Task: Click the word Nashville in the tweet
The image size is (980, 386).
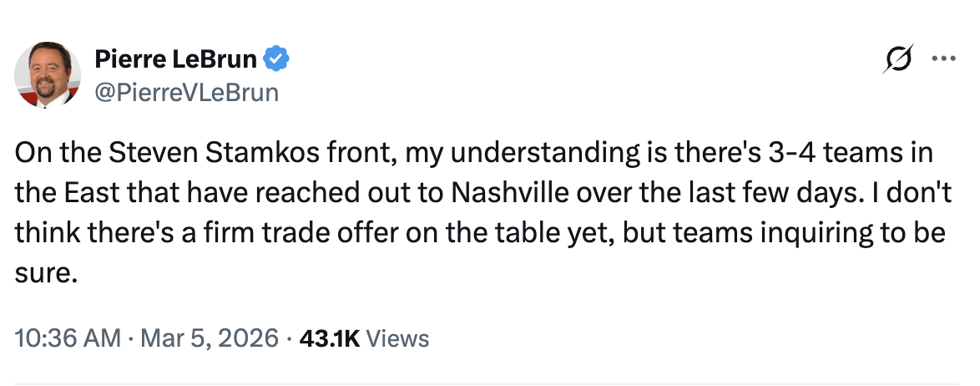Action: pyautogui.click(x=507, y=194)
